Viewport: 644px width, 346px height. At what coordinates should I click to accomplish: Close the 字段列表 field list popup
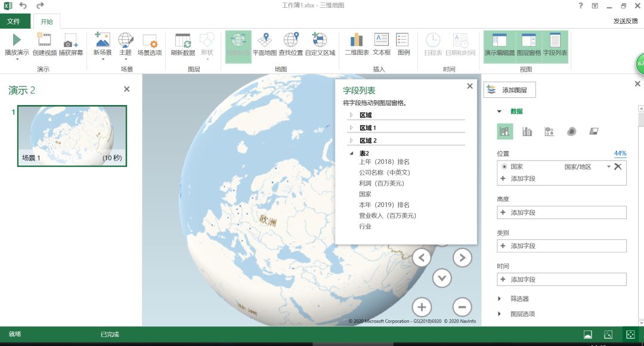pyautogui.click(x=470, y=86)
